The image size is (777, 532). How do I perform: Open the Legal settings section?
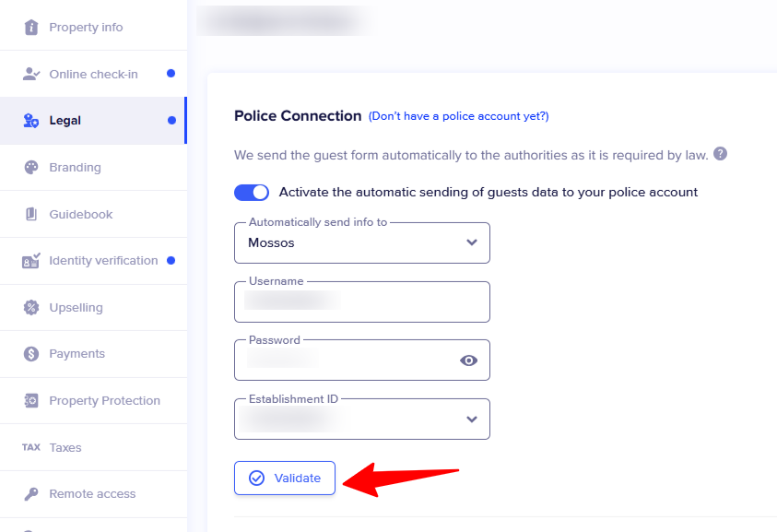[93, 121]
